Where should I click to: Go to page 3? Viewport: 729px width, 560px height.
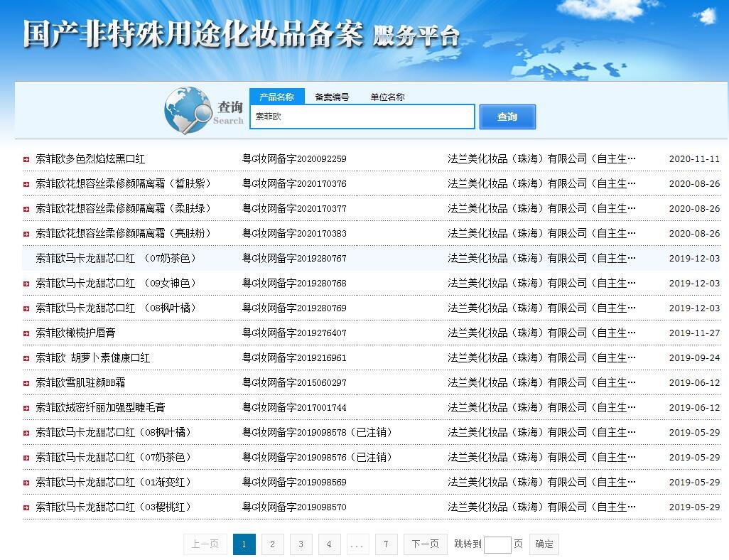point(301,544)
